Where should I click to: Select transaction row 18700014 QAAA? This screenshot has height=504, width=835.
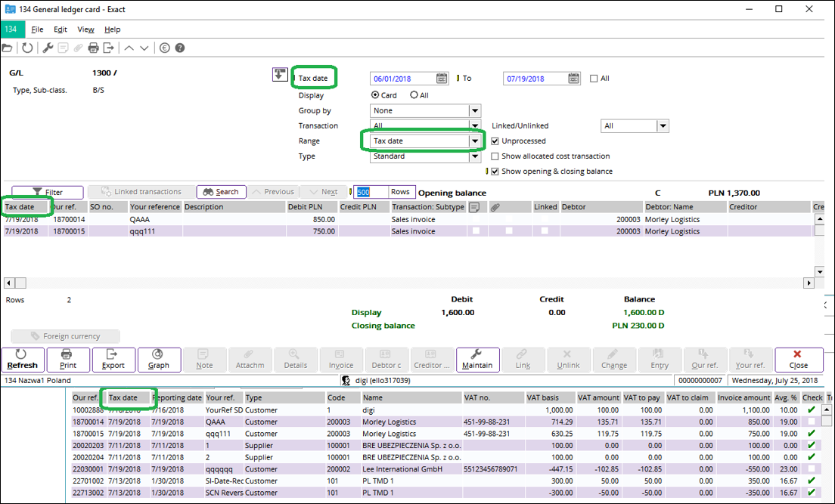point(408,219)
